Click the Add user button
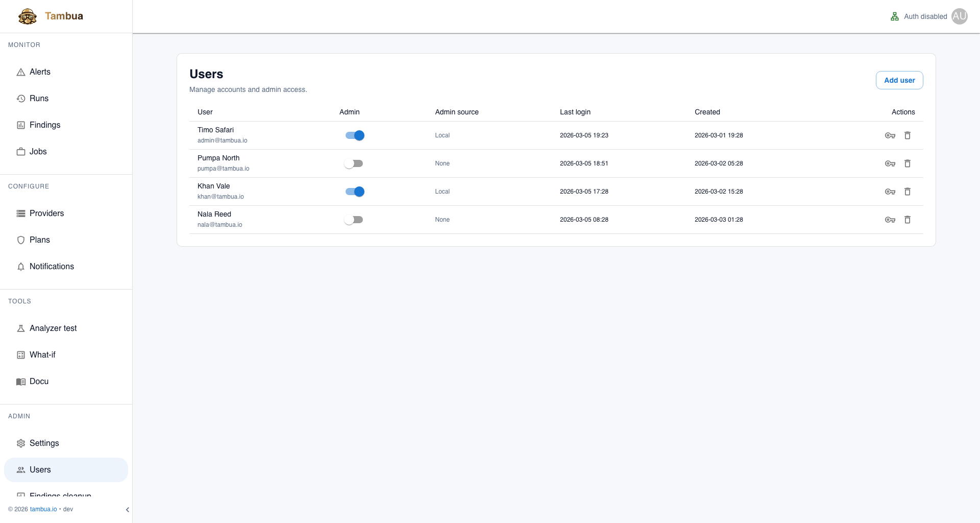 pyautogui.click(x=899, y=80)
